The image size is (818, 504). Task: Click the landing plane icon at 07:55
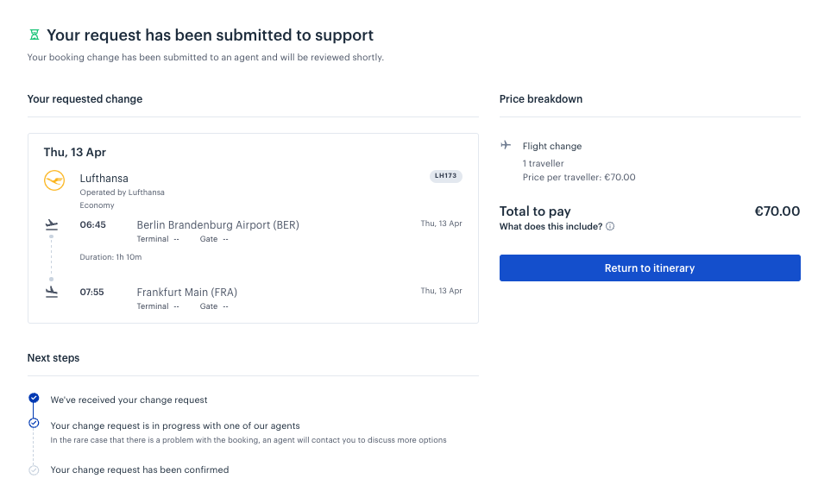coord(52,293)
